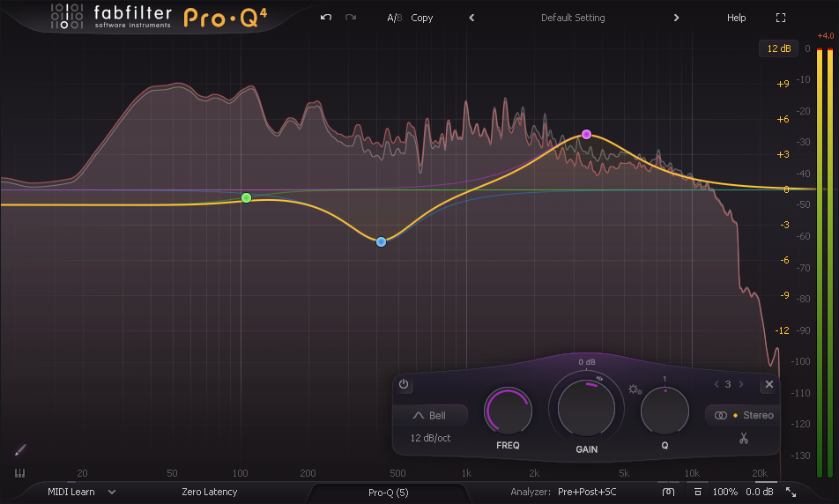Expand the MIDI Learn dropdown arrow
The image size is (839, 504).
tap(112, 492)
